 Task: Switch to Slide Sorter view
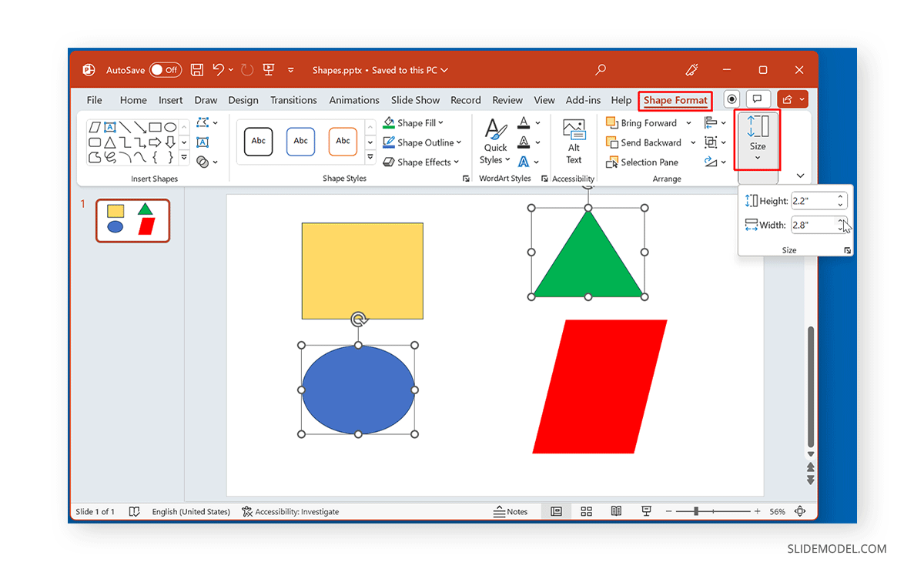586,512
